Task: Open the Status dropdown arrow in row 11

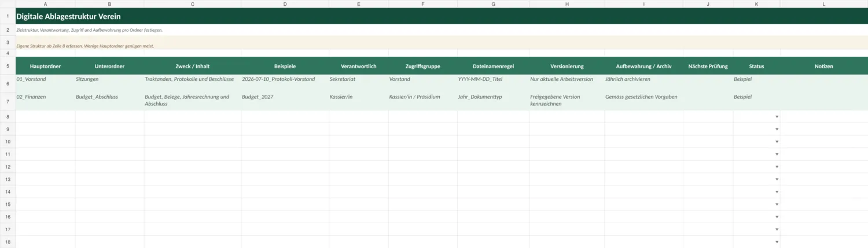Action: [x=777, y=154]
